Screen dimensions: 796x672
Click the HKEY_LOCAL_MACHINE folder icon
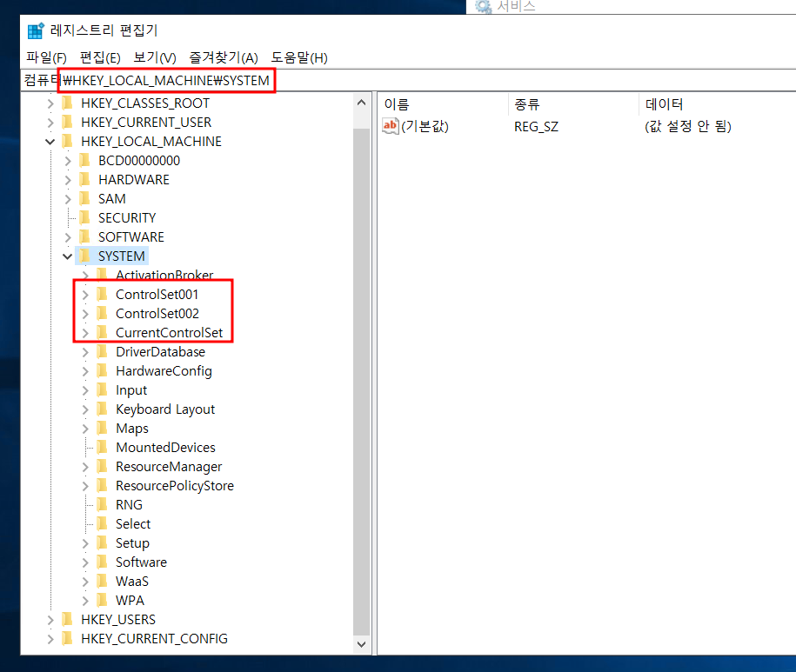[x=67, y=142]
